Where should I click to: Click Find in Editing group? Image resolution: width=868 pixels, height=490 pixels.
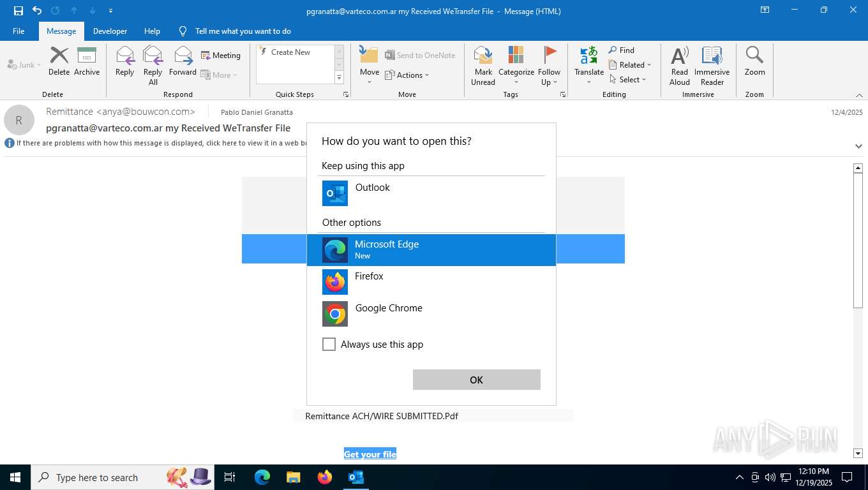(x=621, y=50)
